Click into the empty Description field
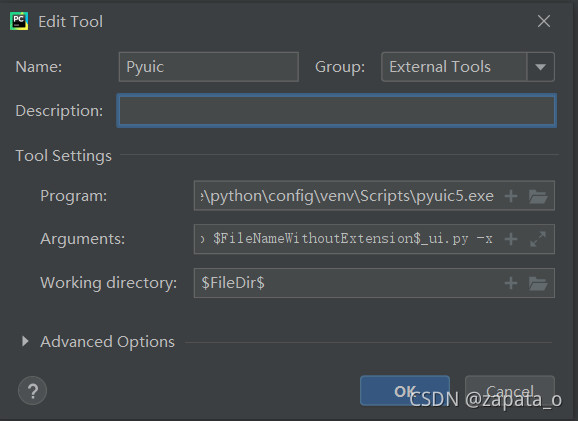The height and width of the screenshot is (421, 578). coord(337,111)
